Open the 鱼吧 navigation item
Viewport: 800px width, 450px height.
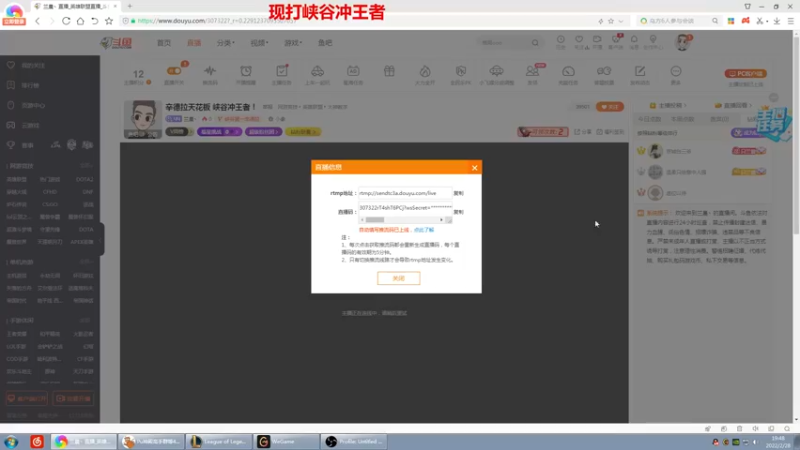(325, 43)
